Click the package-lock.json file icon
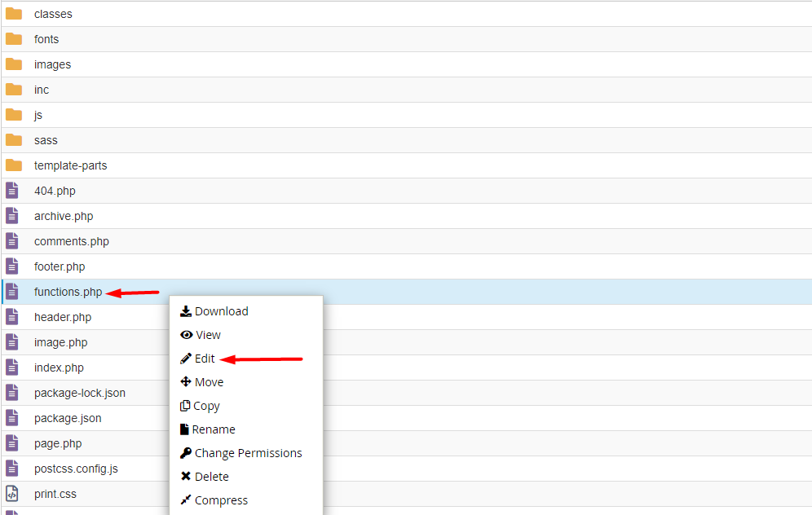 12,393
